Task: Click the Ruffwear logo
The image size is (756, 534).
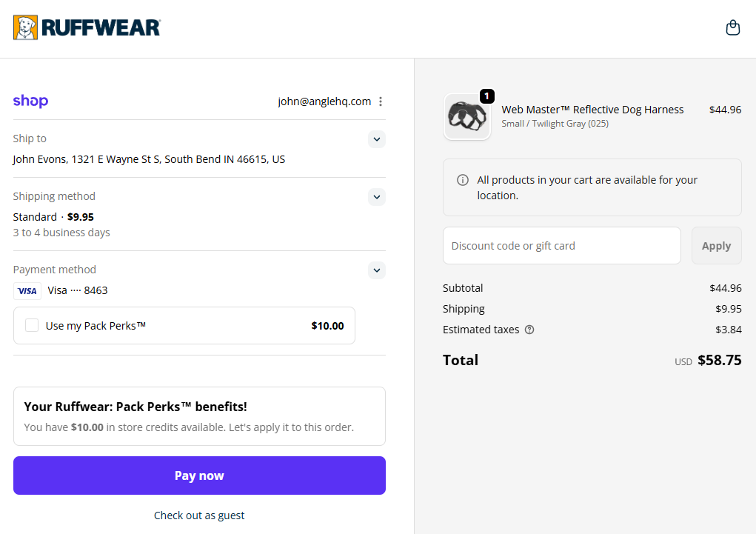Action: pos(87,28)
